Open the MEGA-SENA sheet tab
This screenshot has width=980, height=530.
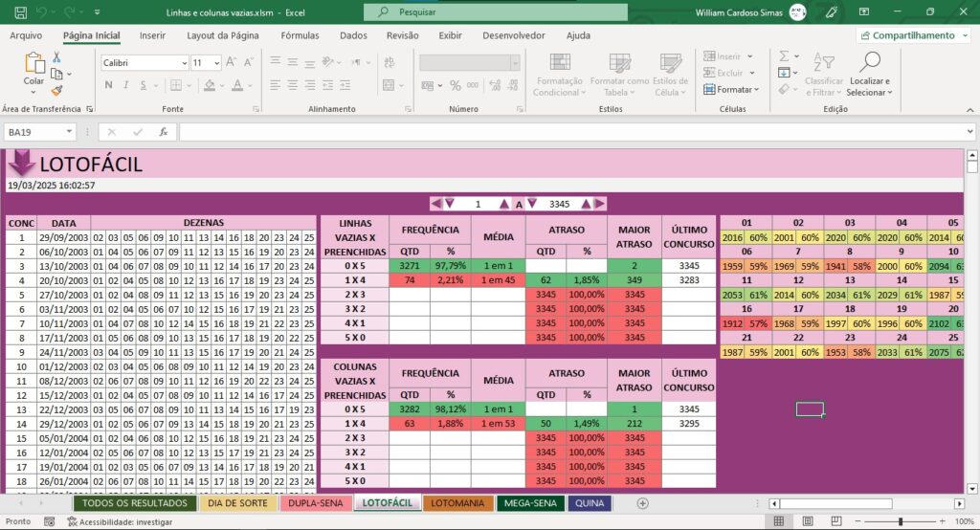[530, 503]
